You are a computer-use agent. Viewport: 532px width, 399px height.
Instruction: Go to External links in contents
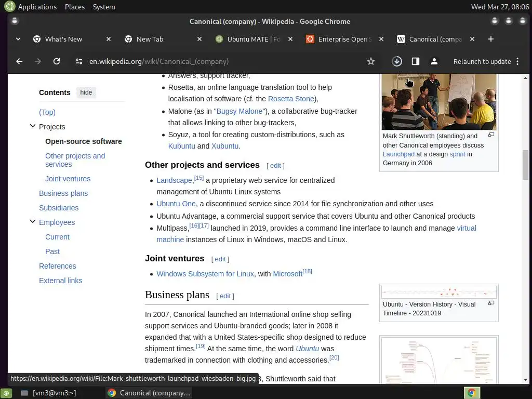[x=61, y=281]
